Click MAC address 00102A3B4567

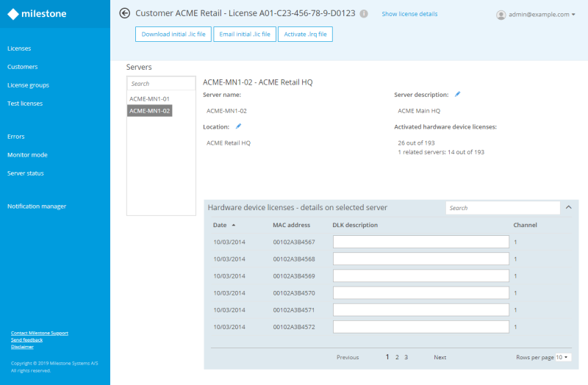pyautogui.click(x=294, y=242)
